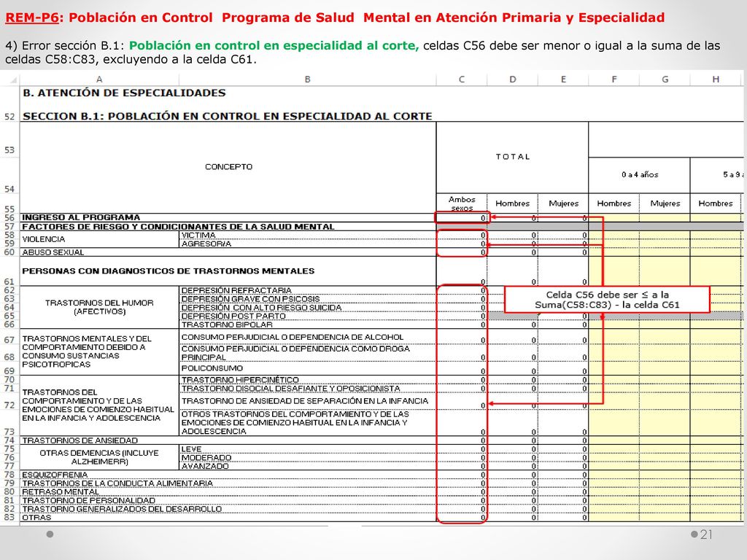The width and height of the screenshot is (747, 560).
Task: Click the REM-P6 underlined title link
Action: [32, 17]
